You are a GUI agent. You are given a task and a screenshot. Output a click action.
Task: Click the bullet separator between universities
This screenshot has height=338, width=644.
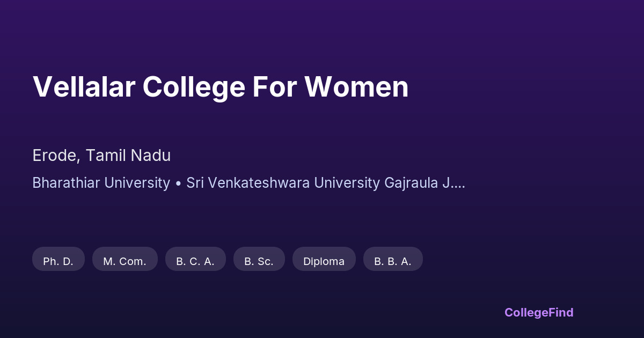(178, 183)
